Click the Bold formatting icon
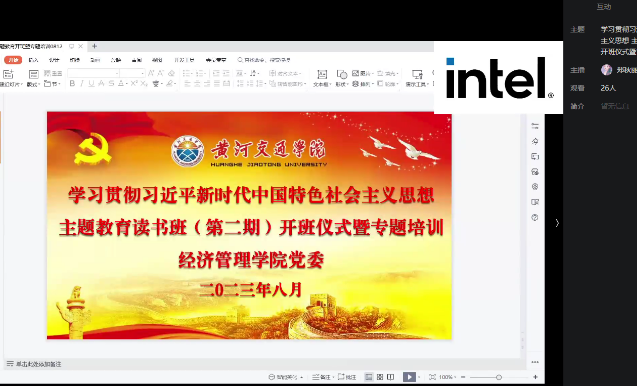The width and height of the screenshot is (637, 386). [72, 84]
